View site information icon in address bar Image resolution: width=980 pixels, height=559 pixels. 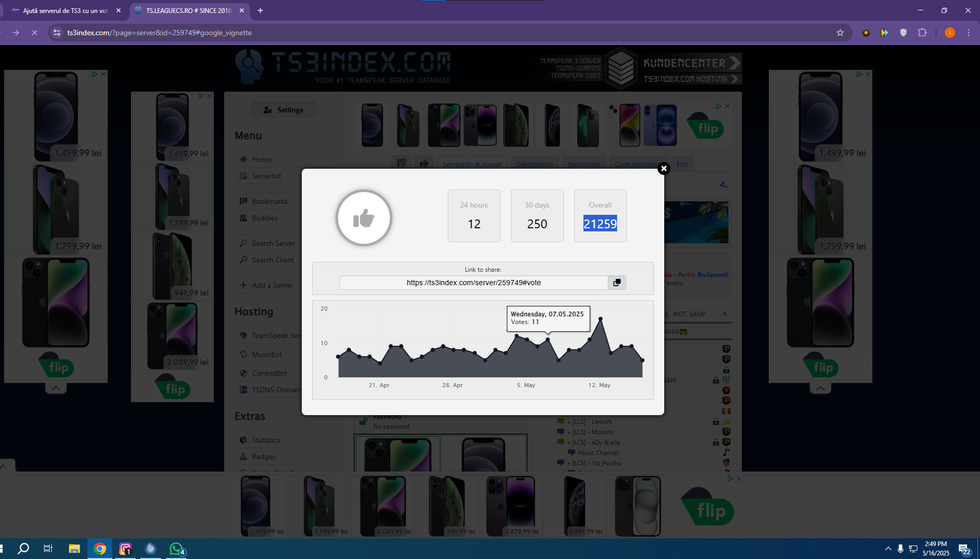click(x=57, y=33)
